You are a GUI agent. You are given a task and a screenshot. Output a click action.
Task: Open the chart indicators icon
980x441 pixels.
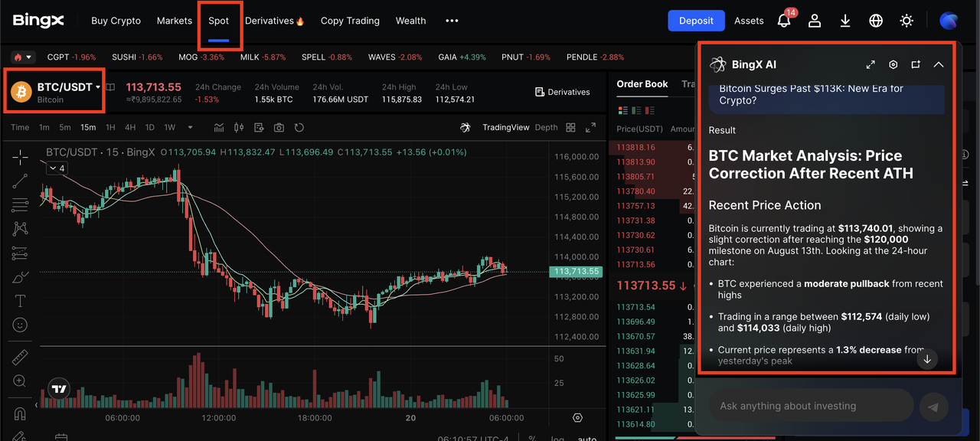tap(219, 128)
